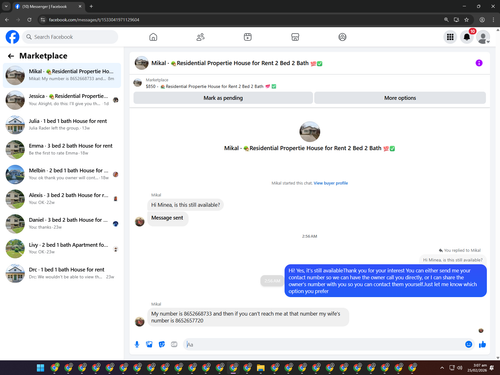Viewport: 500px width, 375px height.
Task: Open the Chrome three-dot menu
Action: [x=493, y=20]
